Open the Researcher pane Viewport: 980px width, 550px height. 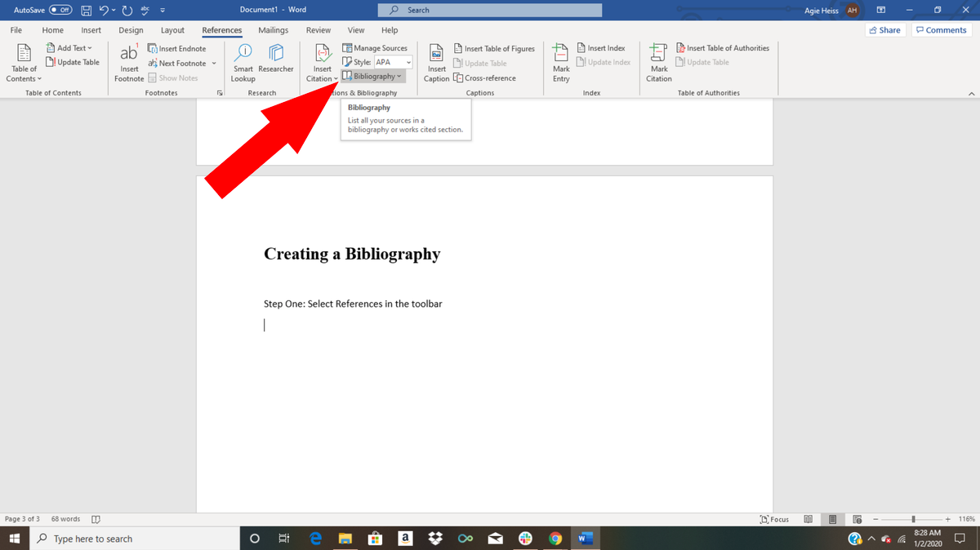(x=276, y=57)
